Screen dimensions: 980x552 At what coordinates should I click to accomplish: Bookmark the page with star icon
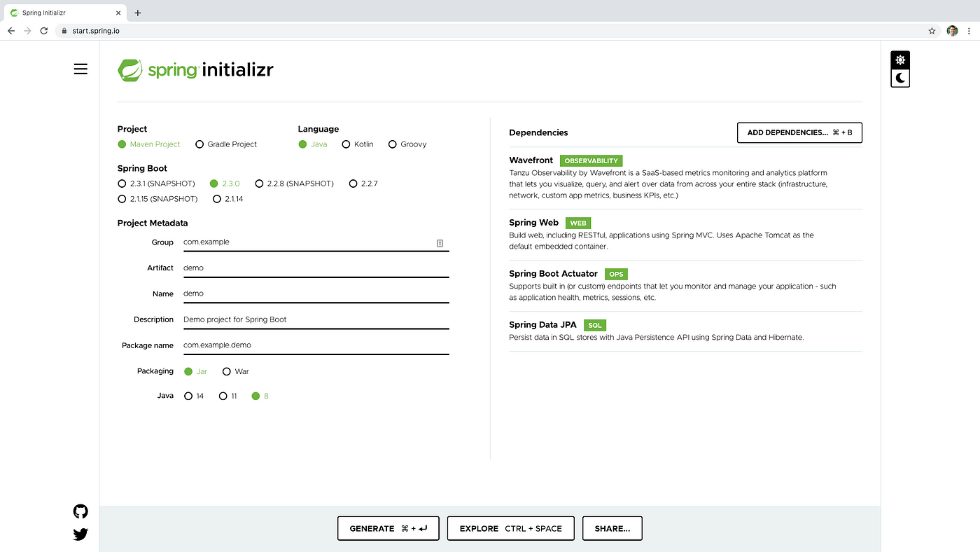pyautogui.click(x=932, y=31)
